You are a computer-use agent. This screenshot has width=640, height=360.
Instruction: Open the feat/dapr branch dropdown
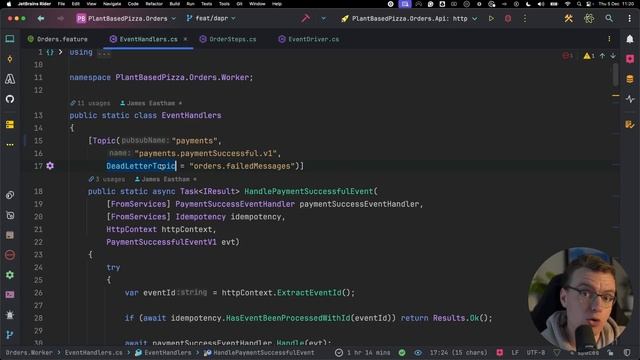[211, 18]
